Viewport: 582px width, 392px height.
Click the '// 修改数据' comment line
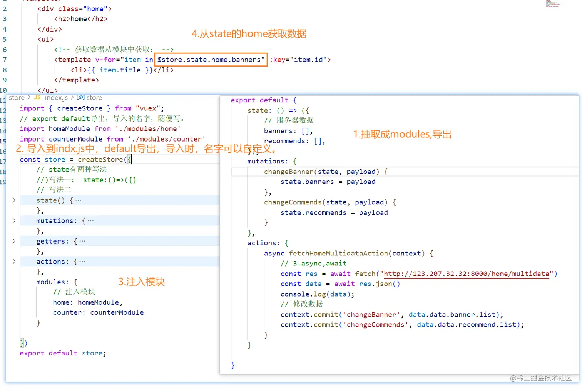click(x=302, y=304)
